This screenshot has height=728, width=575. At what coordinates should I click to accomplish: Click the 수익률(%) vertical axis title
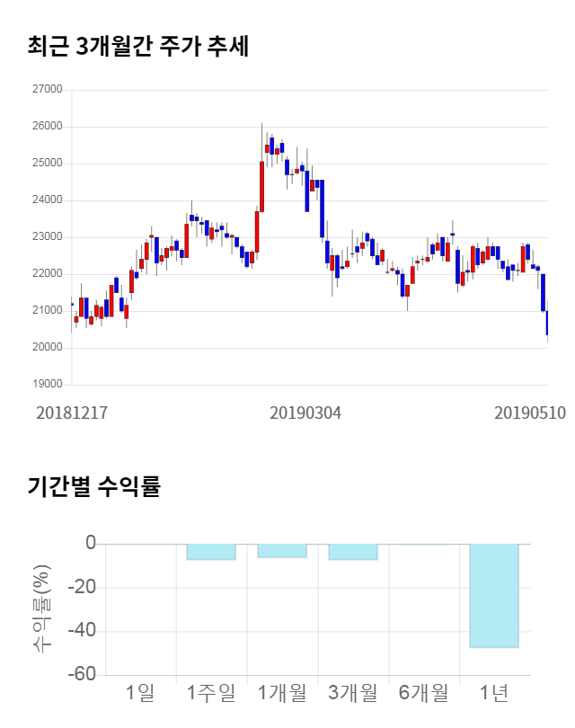point(42,608)
